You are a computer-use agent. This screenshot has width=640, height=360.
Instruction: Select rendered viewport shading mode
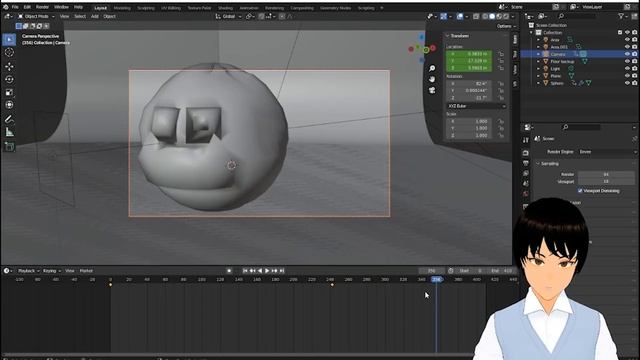[x=506, y=16]
